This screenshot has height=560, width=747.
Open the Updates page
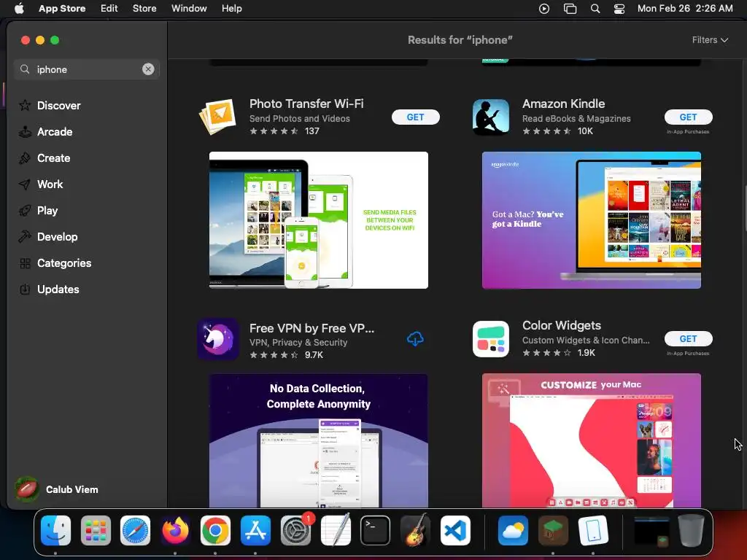[x=49, y=289]
